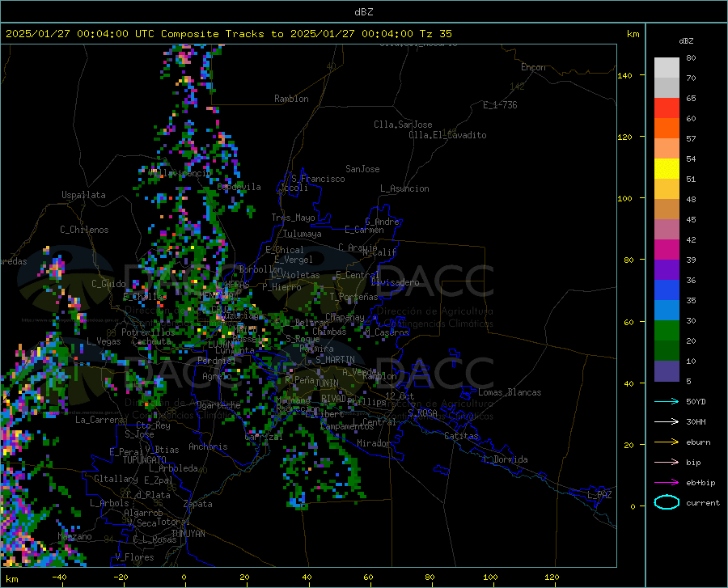Click the slate purple swatch above 5
The height and width of the screenshot is (588, 728).
[x=667, y=371]
